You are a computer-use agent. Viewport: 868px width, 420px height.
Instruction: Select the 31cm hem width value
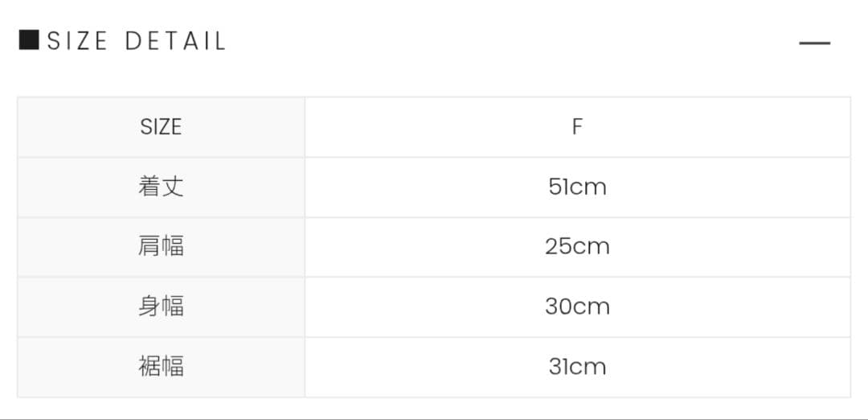pyautogui.click(x=577, y=367)
